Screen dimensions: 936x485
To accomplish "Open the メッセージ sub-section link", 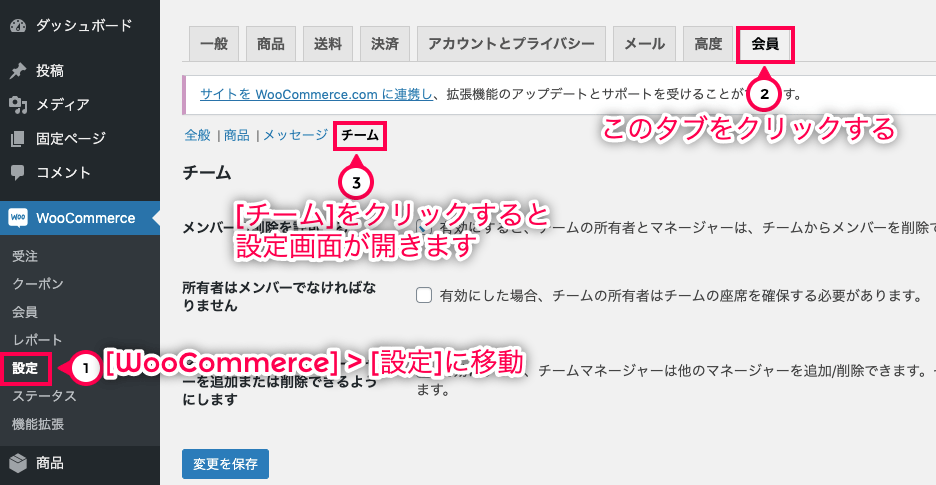I will click(295, 136).
